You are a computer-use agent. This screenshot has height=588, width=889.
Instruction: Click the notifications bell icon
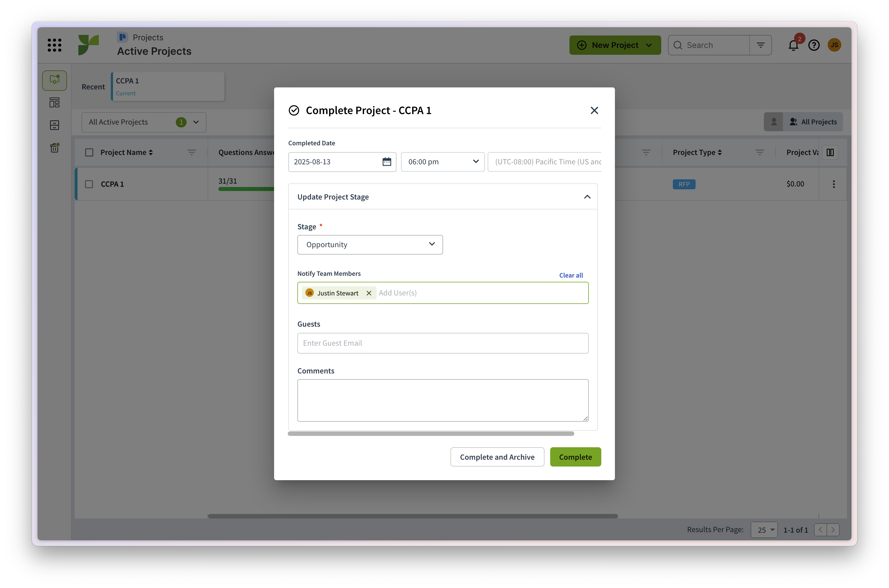point(793,45)
